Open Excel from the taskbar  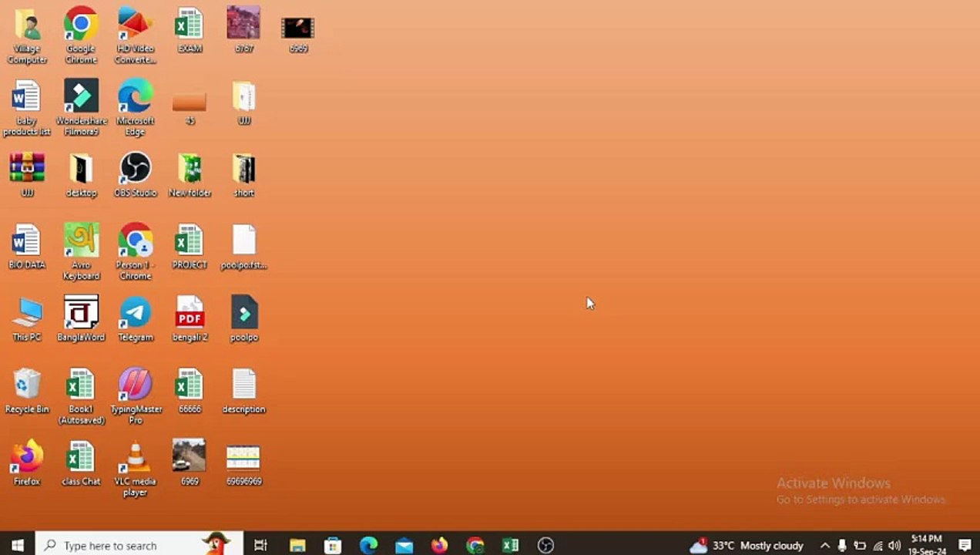510,545
